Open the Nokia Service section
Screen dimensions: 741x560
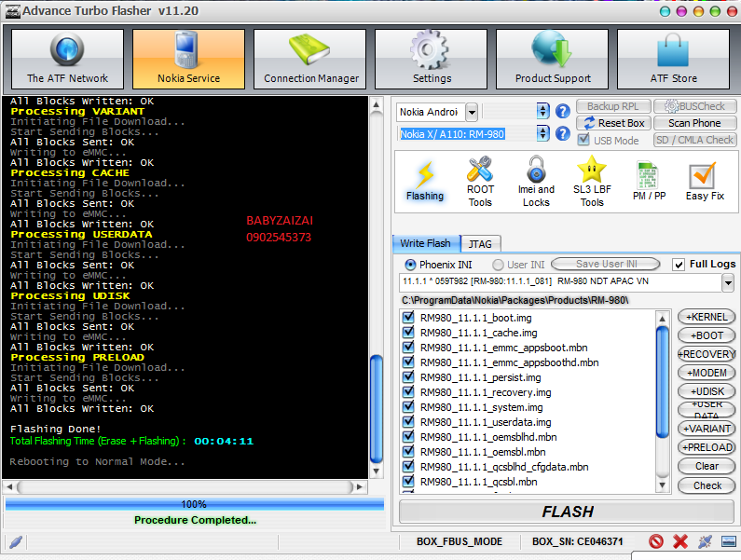click(x=188, y=59)
